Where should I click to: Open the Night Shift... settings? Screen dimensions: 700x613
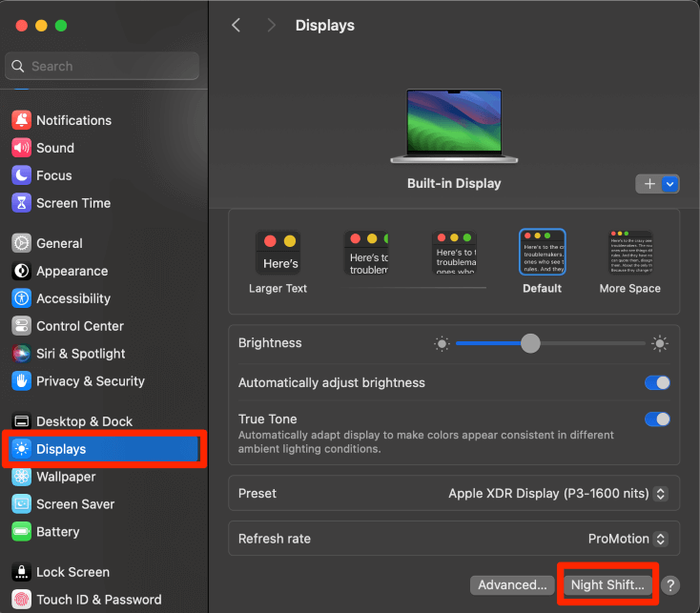[607, 585]
